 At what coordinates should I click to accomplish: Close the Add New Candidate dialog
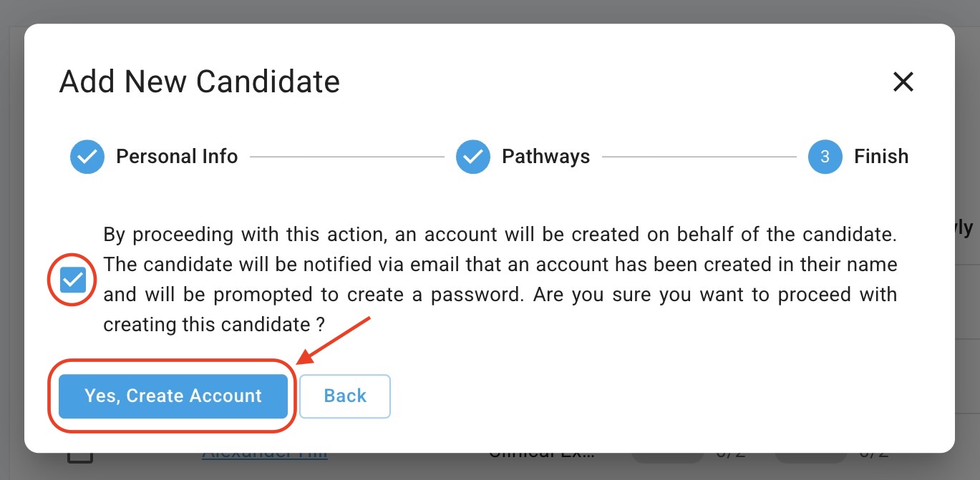[x=903, y=82]
